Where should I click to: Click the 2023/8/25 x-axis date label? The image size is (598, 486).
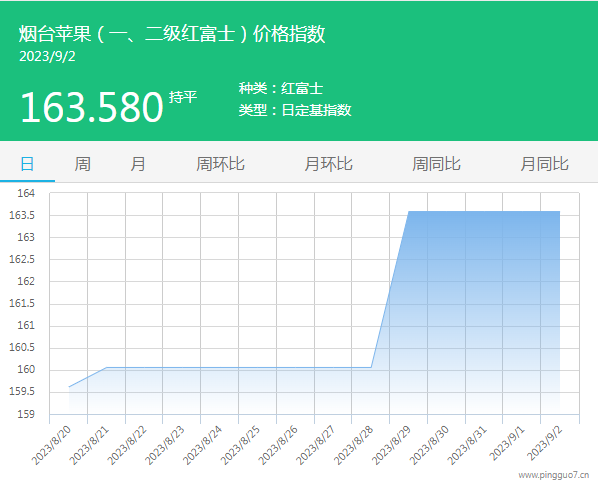pos(240,446)
